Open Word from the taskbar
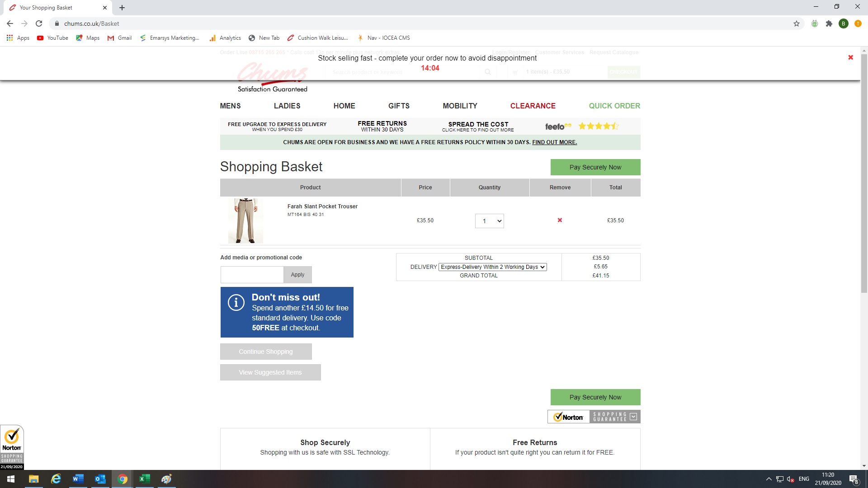This screenshot has height=488, width=868. pos(78,479)
